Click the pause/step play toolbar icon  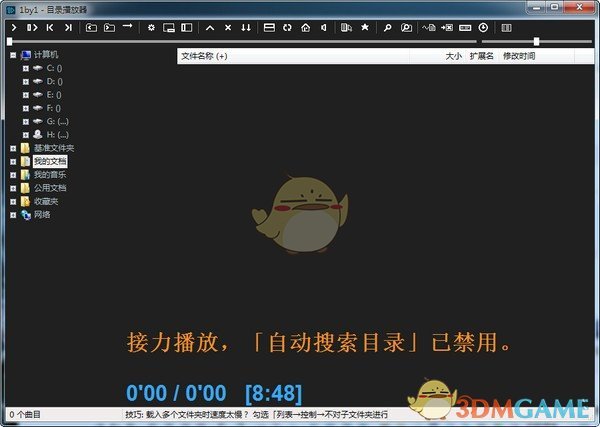(x=32, y=28)
